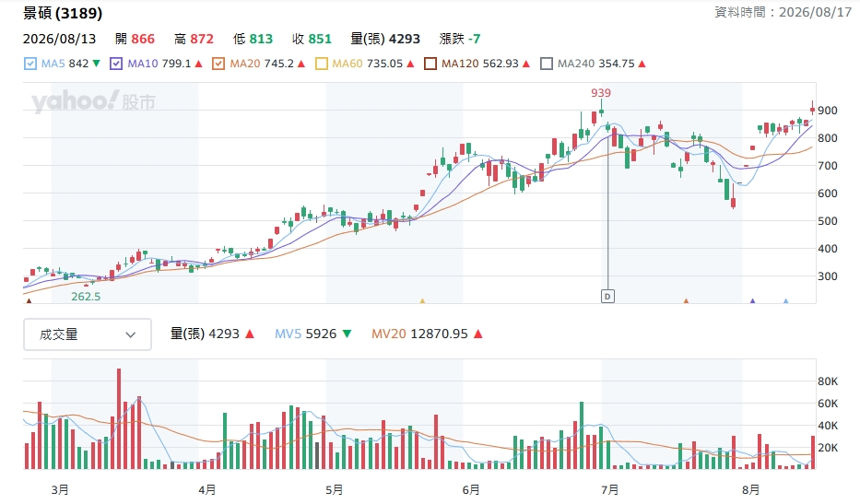Click the high price 872

point(202,39)
